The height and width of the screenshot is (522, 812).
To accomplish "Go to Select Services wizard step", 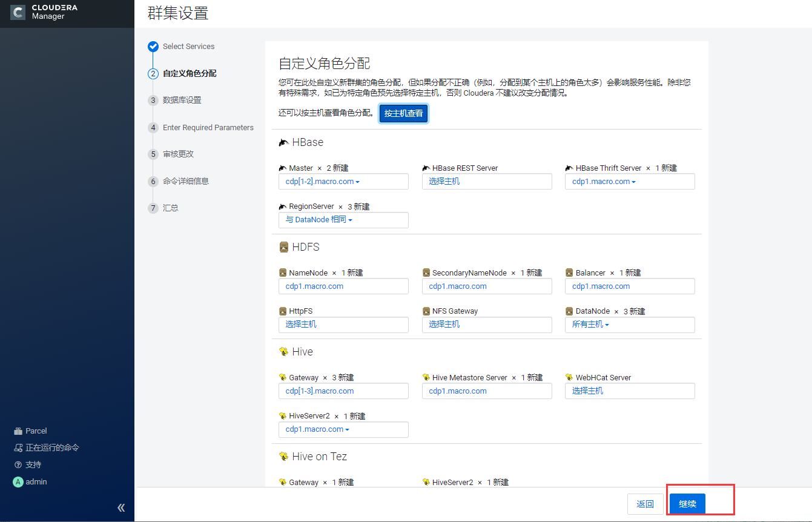I will tap(188, 47).
